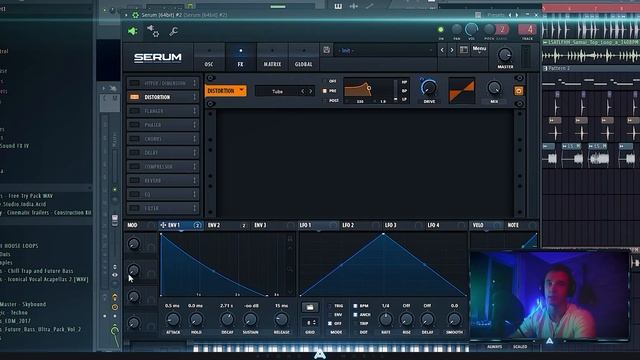640x360 pixels.
Task: Go to the previous Serum preset arrow
Action: (x=442, y=50)
